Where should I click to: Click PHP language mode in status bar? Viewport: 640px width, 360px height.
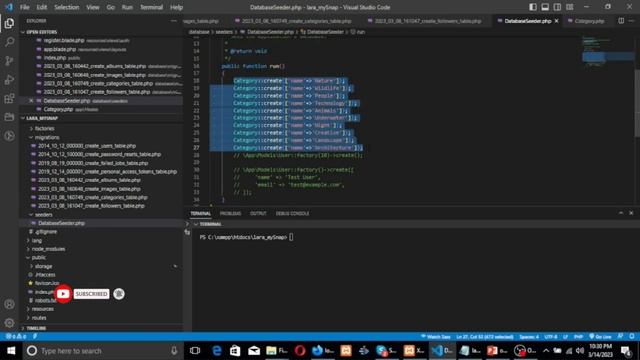578,337
